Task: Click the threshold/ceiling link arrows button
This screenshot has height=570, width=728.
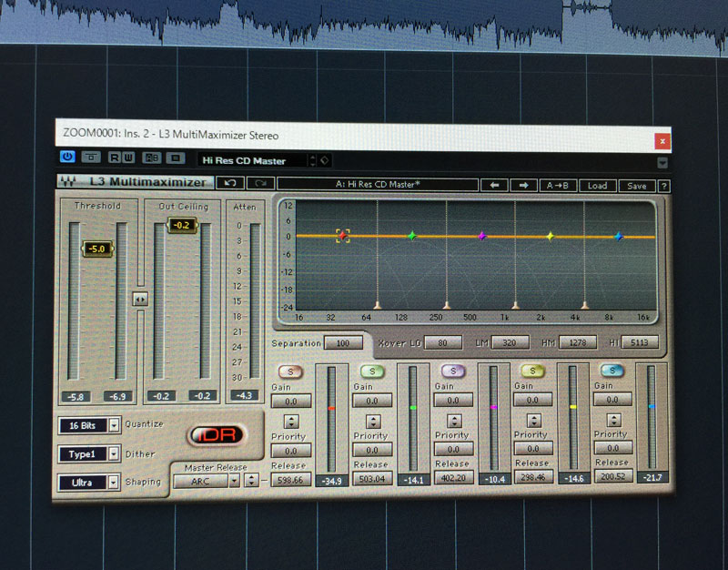Action: tap(140, 300)
